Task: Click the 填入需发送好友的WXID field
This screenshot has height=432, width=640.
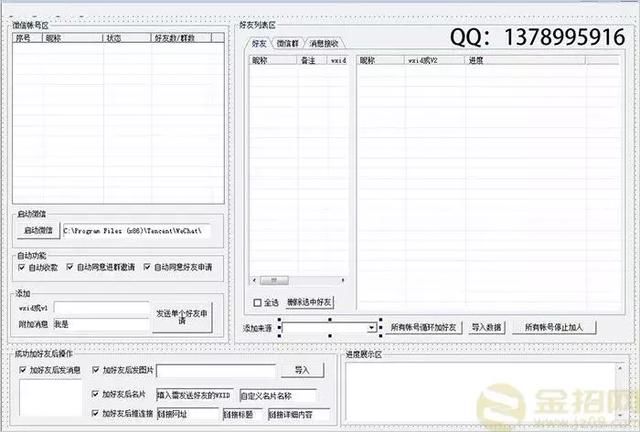Action: click(195, 395)
